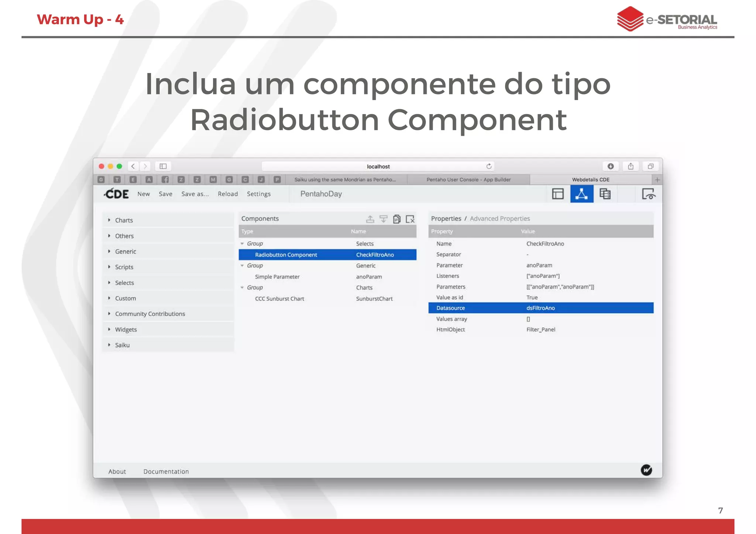Select the Webdetails CDE tab

pyautogui.click(x=591, y=180)
